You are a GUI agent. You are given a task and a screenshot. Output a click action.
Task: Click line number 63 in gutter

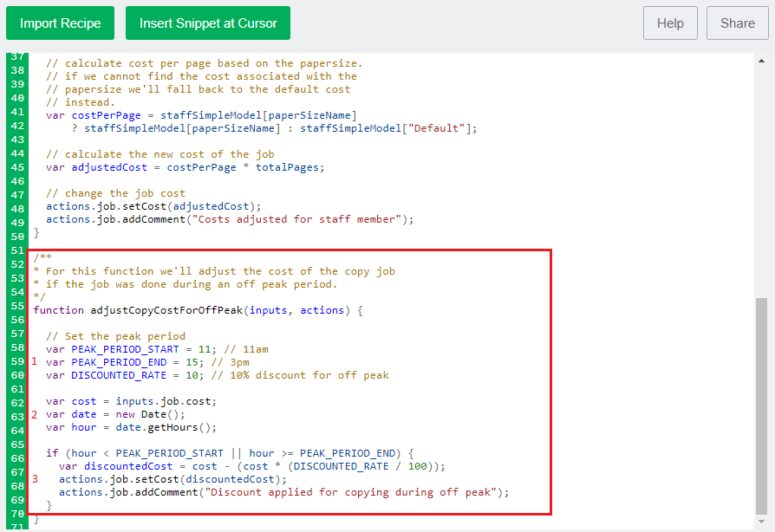click(x=17, y=417)
